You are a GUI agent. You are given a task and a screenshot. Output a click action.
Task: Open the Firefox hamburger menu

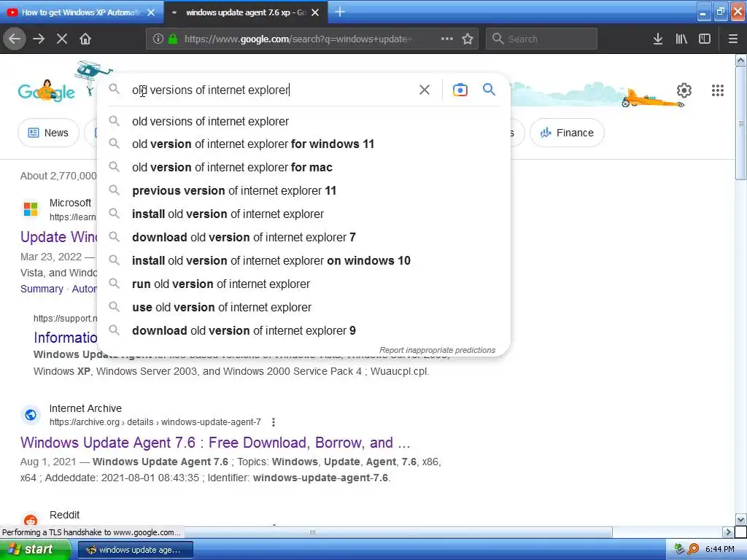(x=733, y=39)
